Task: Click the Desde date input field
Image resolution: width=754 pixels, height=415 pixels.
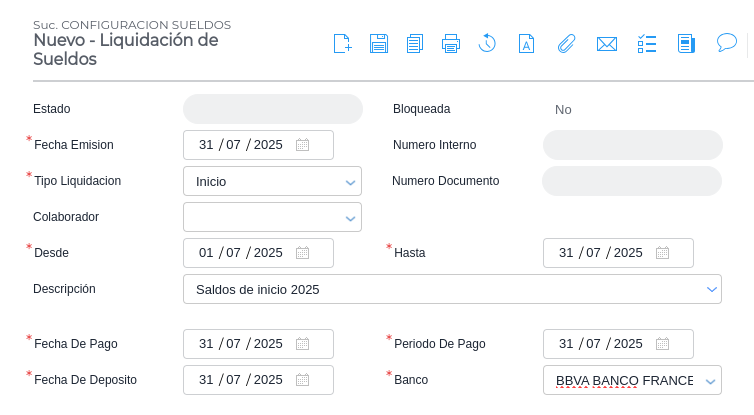Action: pos(240,253)
